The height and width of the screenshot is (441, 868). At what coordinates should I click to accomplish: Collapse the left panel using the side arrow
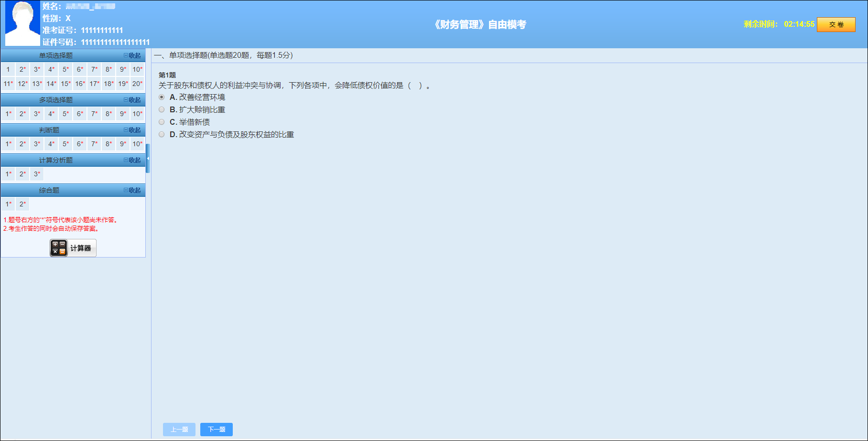coord(148,158)
